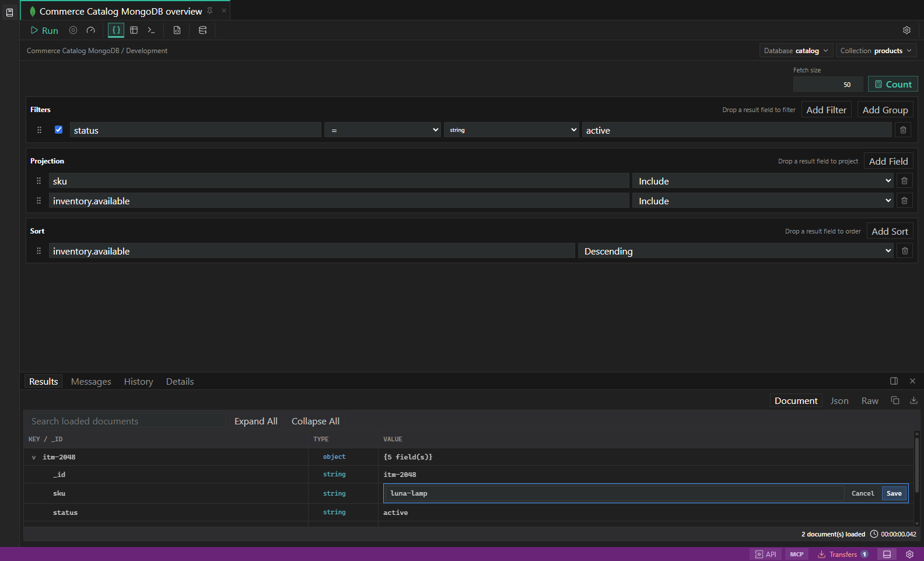Open the filter operator equals dropdown

pyautogui.click(x=383, y=130)
